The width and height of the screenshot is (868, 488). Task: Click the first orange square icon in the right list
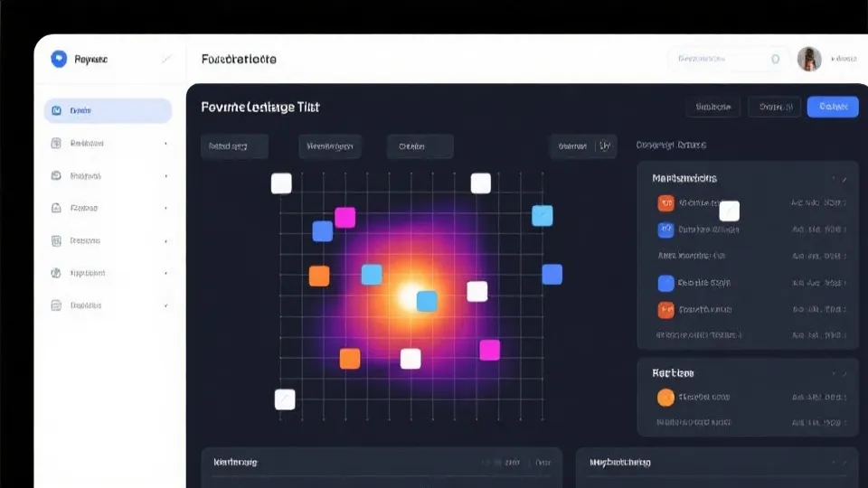pyautogui.click(x=665, y=203)
